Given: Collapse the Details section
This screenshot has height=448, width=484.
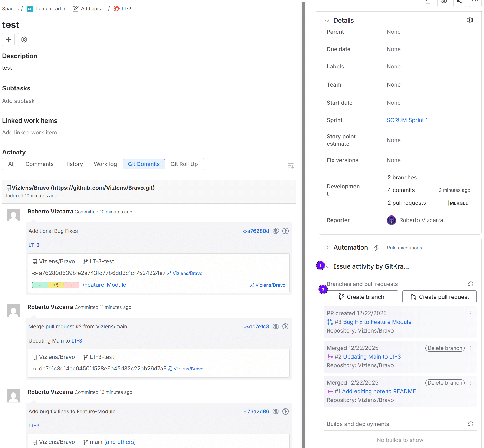Looking at the screenshot, I should tap(327, 21).
